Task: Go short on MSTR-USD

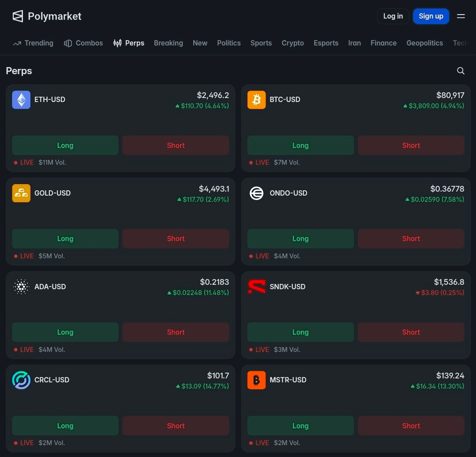Action: click(x=411, y=426)
